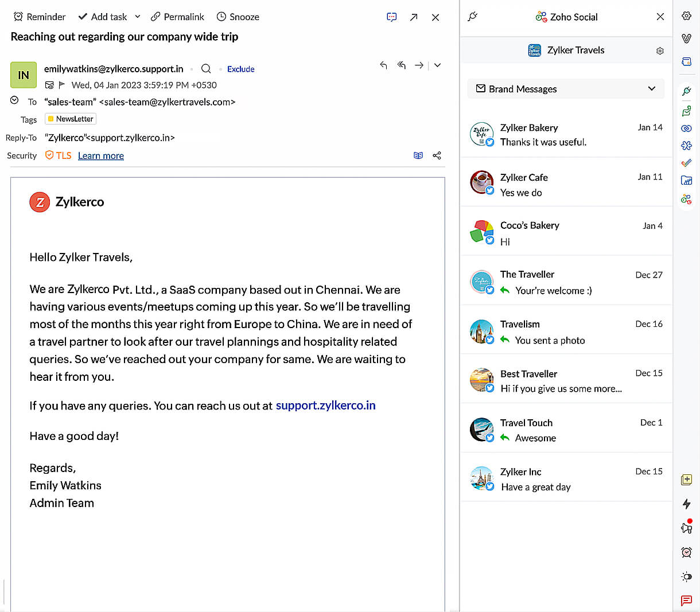Image resolution: width=700 pixels, height=612 pixels.
Task: Open the Add task dropdown arrow
Action: 138,17
